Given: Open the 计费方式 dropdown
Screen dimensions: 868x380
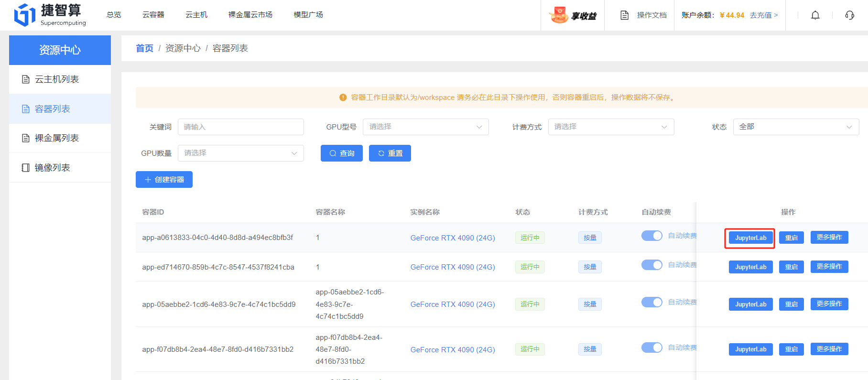Looking at the screenshot, I should click(x=611, y=127).
